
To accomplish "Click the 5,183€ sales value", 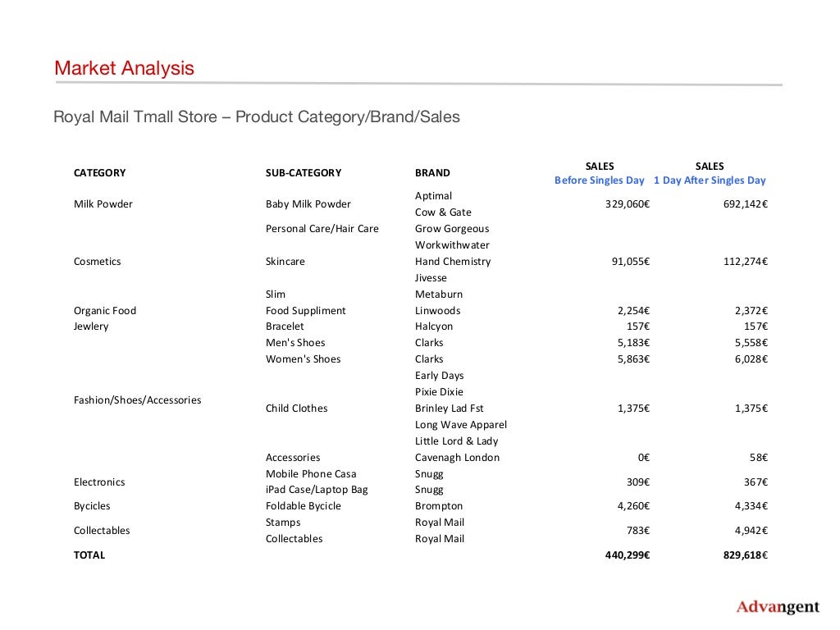I will pos(634,343).
